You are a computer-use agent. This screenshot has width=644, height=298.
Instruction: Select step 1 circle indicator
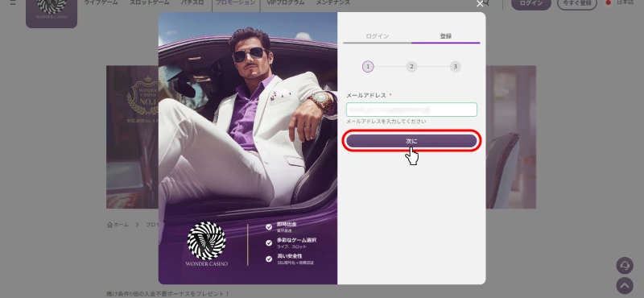pos(368,67)
